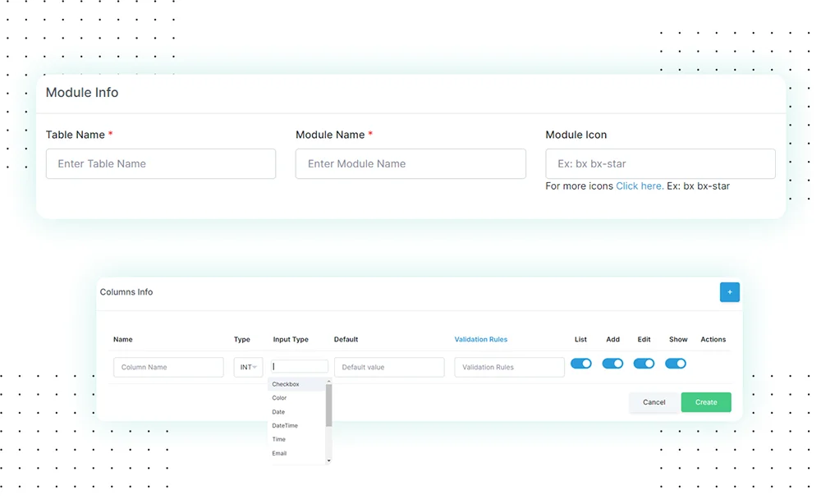The width and height of the screenshot is (821, 504).
Task: Click the dropdown list scroll-up arrow
Action: (329, 382)
